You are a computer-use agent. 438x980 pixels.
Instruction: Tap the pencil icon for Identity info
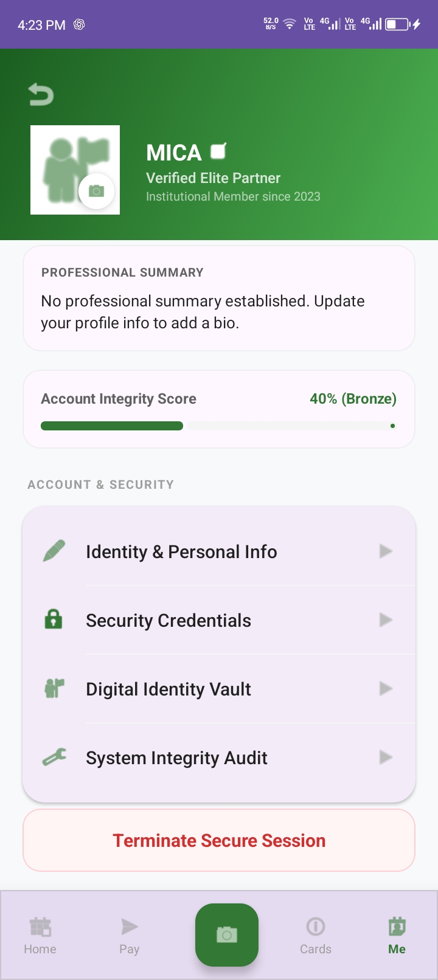click(x=54, y=551)
